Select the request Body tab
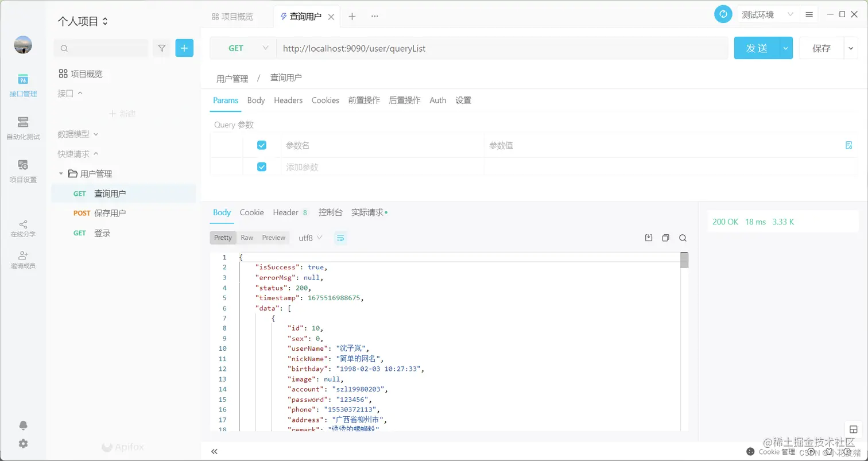Viewport: 868px width, 461px height. [x=256, y=100]
